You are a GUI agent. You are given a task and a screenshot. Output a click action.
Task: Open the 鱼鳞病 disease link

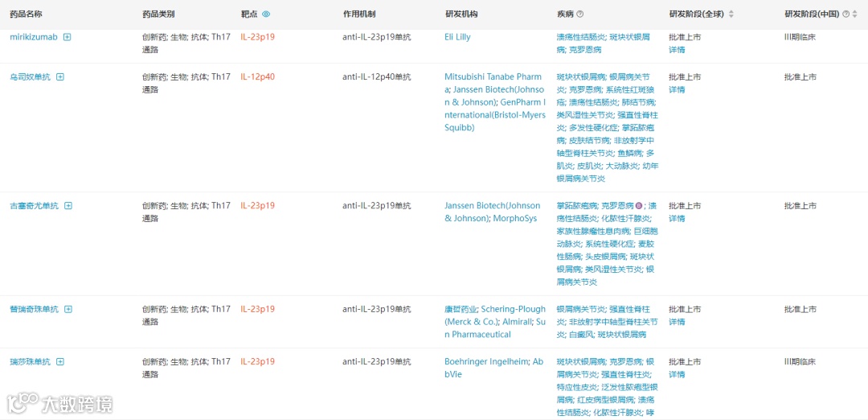(629, 154)
